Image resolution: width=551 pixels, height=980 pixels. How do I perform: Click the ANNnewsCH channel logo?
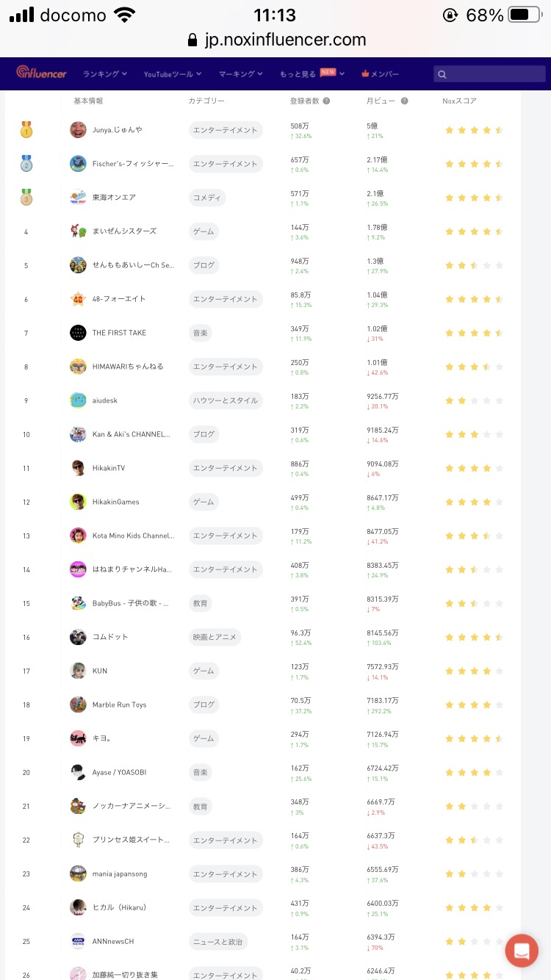tap(78, 941)
